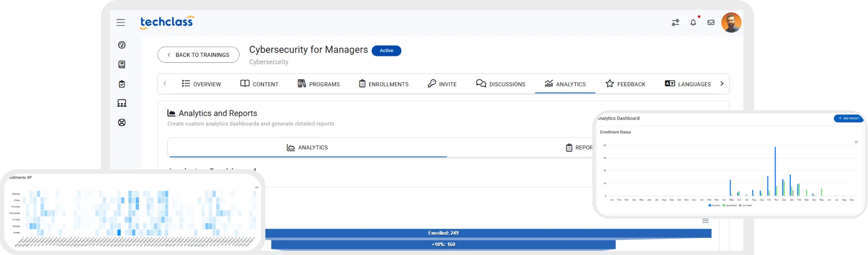Click the Wednesday row label in heatmap
The width and height of the screenshot is (868, 255).
click(x=15, y=213)
